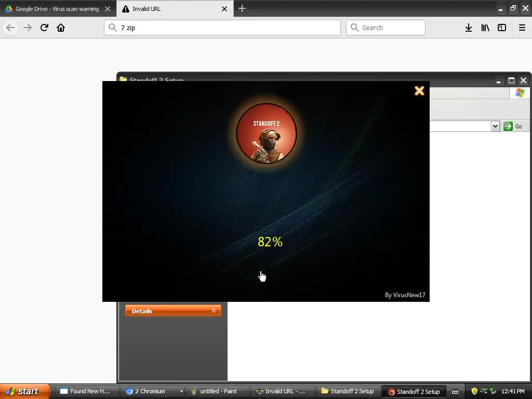Go back with the browser back arrow
Screen dimensions: 532x399
pos(10,28)
